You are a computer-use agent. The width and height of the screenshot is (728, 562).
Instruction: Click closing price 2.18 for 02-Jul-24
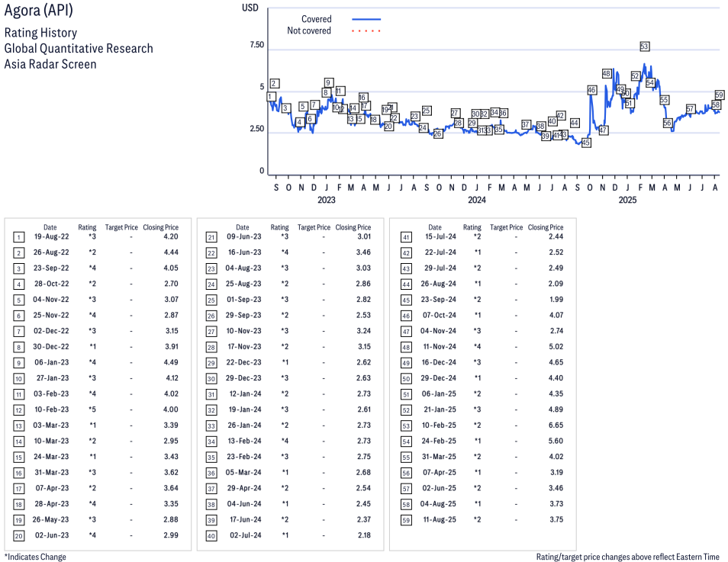[365, 535]
